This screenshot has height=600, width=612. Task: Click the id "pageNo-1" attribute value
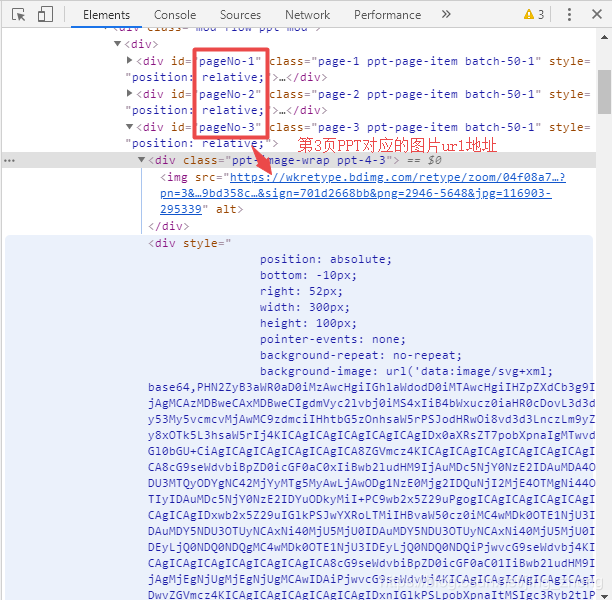(229, 61)
